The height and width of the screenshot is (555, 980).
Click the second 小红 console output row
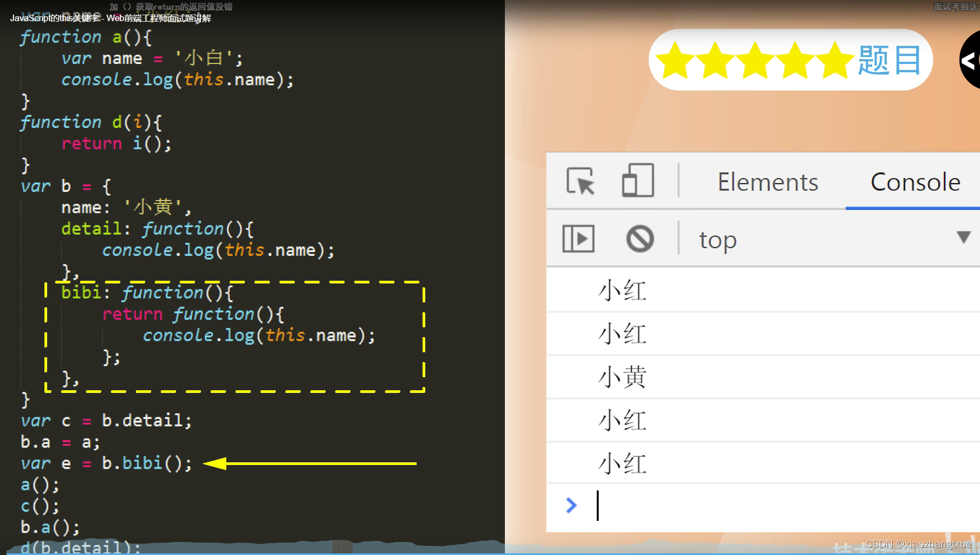(763, 334)
